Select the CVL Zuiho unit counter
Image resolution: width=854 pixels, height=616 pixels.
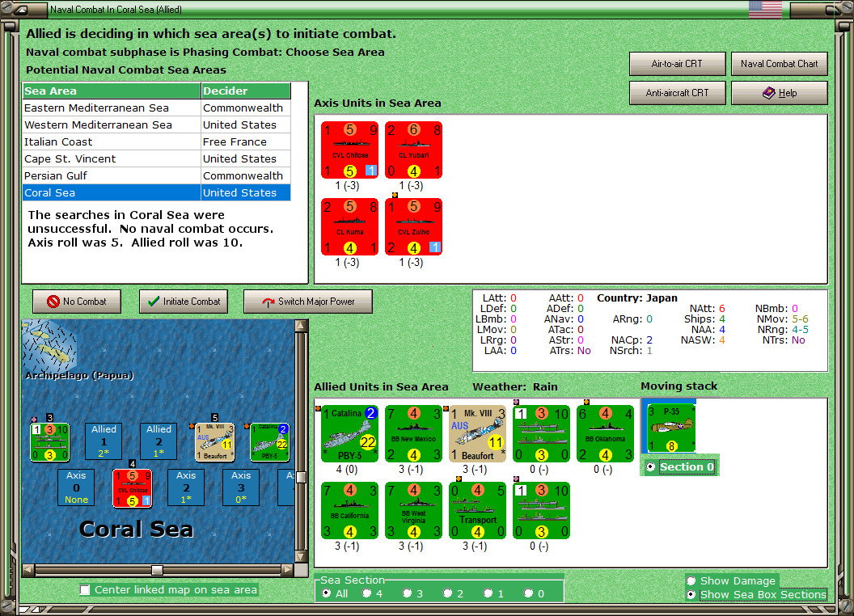pyautogui.click(x=413, y=226)
